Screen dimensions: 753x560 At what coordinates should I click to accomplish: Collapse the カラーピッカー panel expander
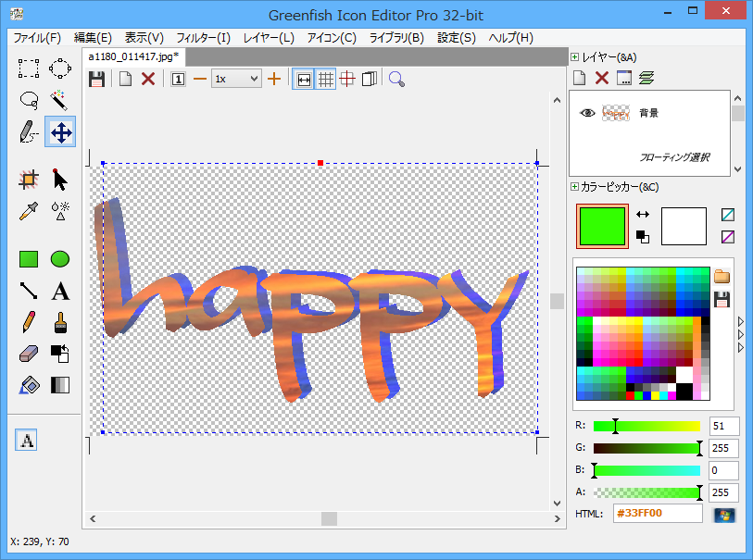[575, 187]
